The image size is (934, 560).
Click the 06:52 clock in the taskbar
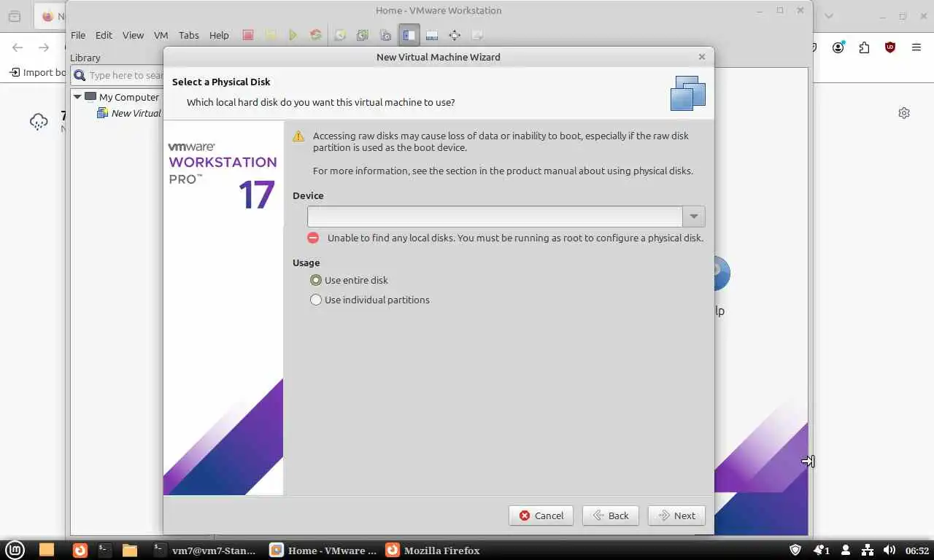pyautogui.click(x=917, y=551)
